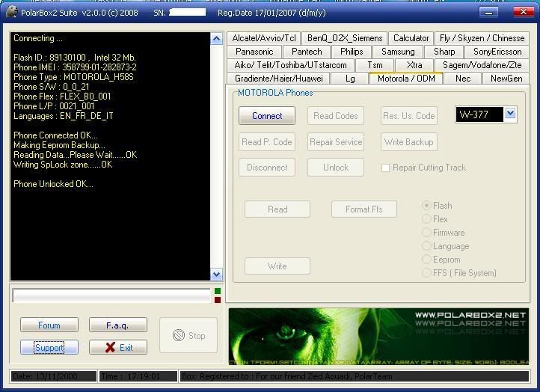Click the Res. Us. Code button

409,116
